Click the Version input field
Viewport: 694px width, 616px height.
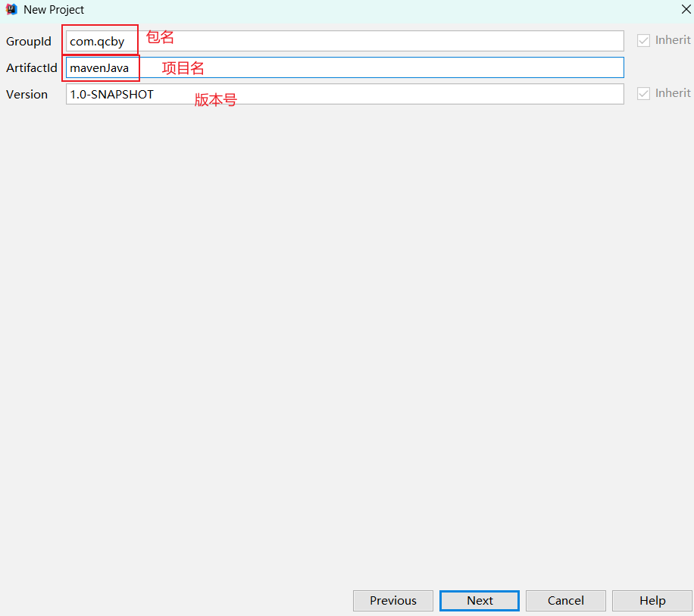click(345, 94)
